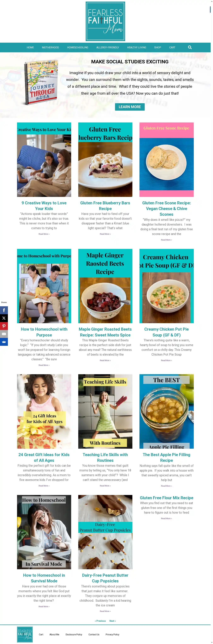213x644 pixels.
Task: Open the Maple Ginger Roasted Beets thumbnail
Action: (105, 286)
